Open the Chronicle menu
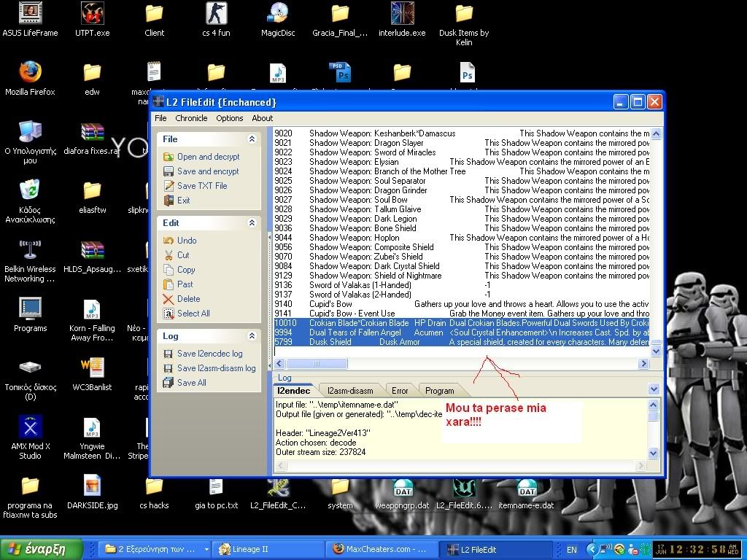The height and width of the screenshot is (560, 747). pyautogui.click(x=191, y=118)
